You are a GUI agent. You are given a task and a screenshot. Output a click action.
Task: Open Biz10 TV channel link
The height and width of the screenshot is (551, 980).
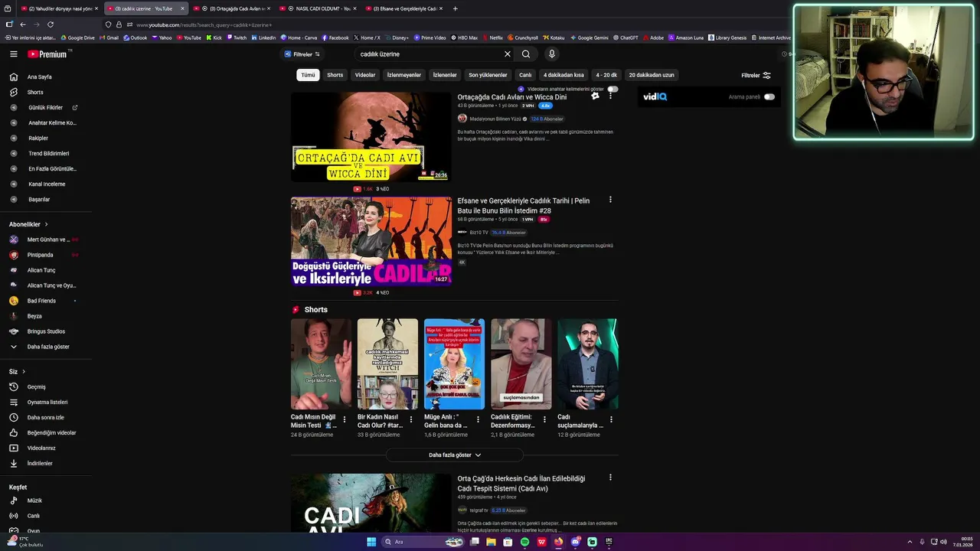479,232
